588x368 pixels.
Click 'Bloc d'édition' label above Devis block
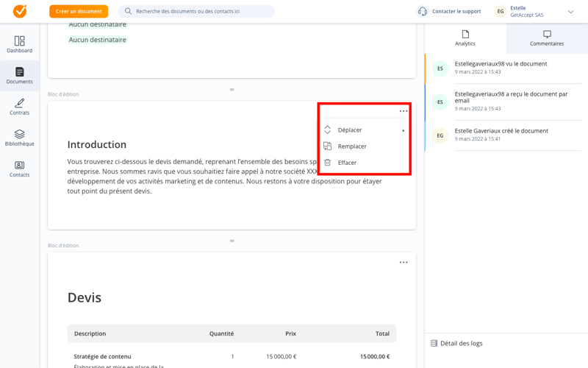63,246
